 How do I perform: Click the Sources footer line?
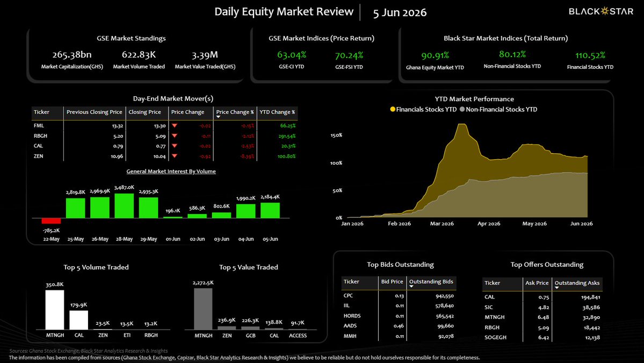pos(88,351)
